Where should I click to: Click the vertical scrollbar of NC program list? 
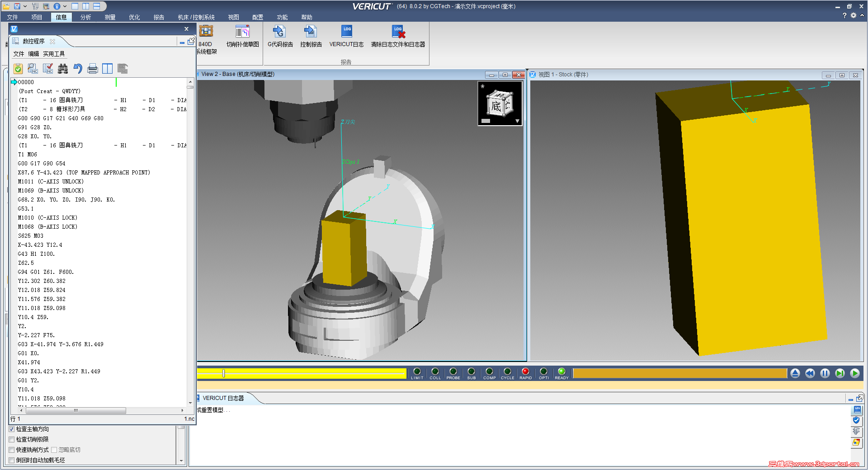point(190,242)
